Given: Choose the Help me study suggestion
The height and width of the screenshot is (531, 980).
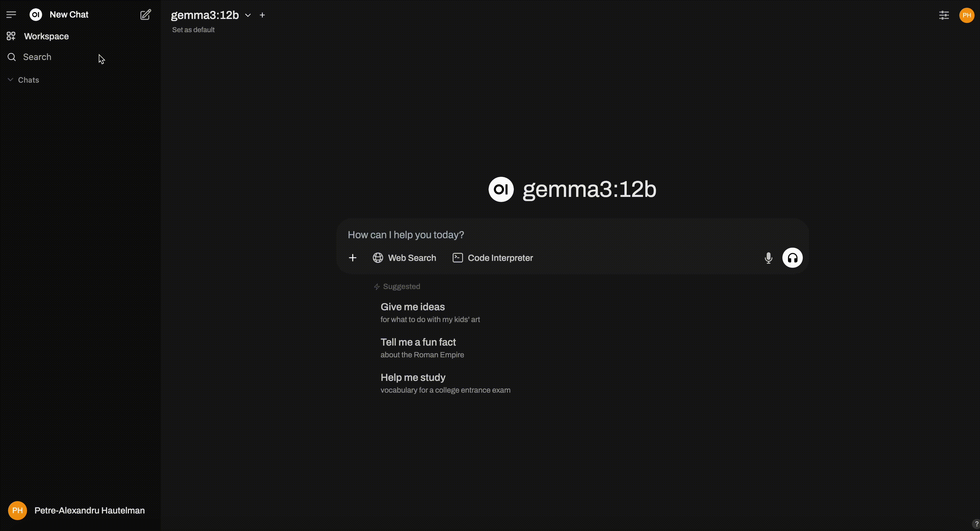Looking at the screenshot, I should click(445, 383).
